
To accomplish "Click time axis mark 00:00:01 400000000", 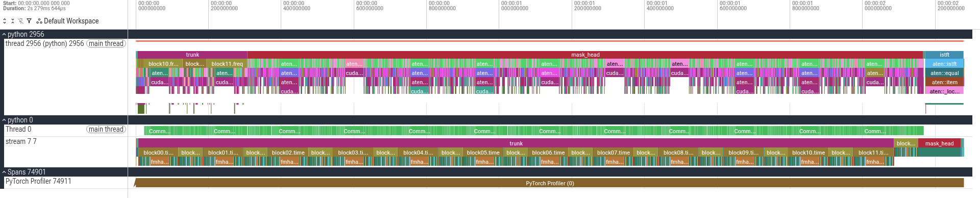I will tap(660, 6).
